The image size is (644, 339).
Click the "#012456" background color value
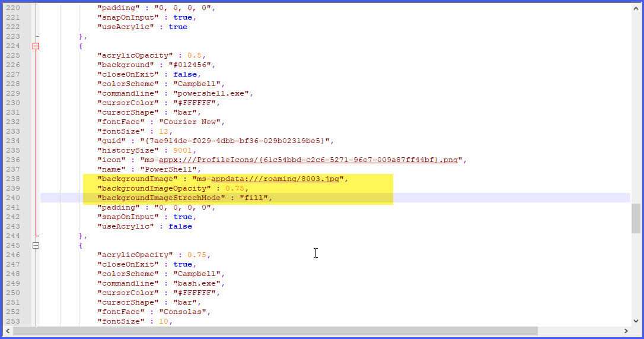pos(192,65)
